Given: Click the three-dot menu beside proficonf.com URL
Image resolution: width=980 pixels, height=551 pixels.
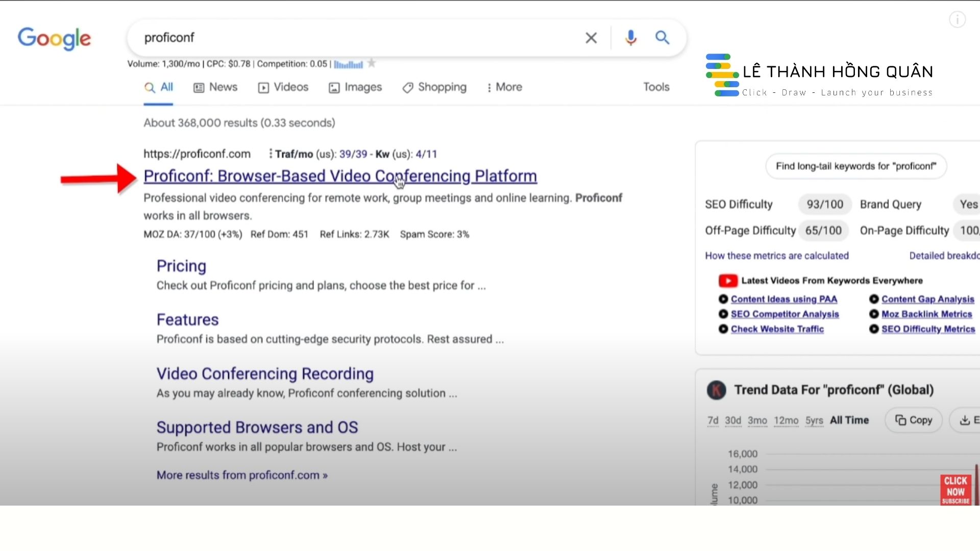Looking at the screenshot, I should (x=271, y=154).
